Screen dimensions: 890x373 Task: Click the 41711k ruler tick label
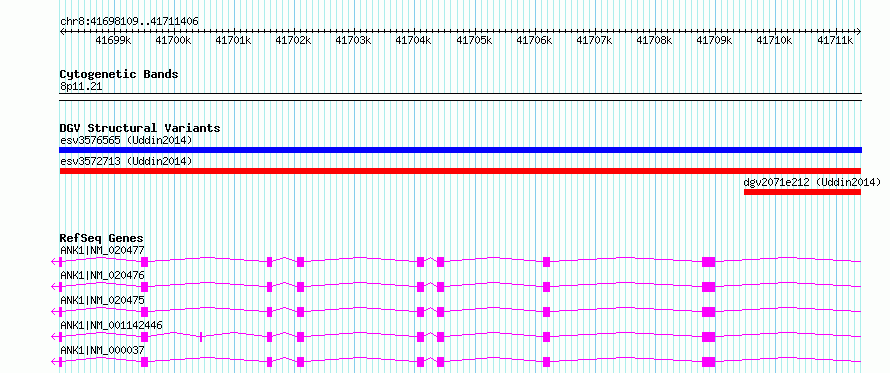836,40
